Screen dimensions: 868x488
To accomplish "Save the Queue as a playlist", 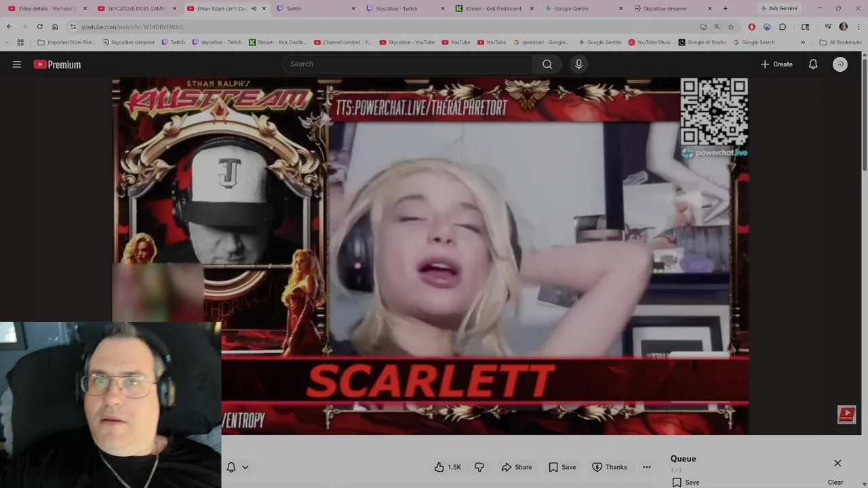I will (x=686, y=482).
